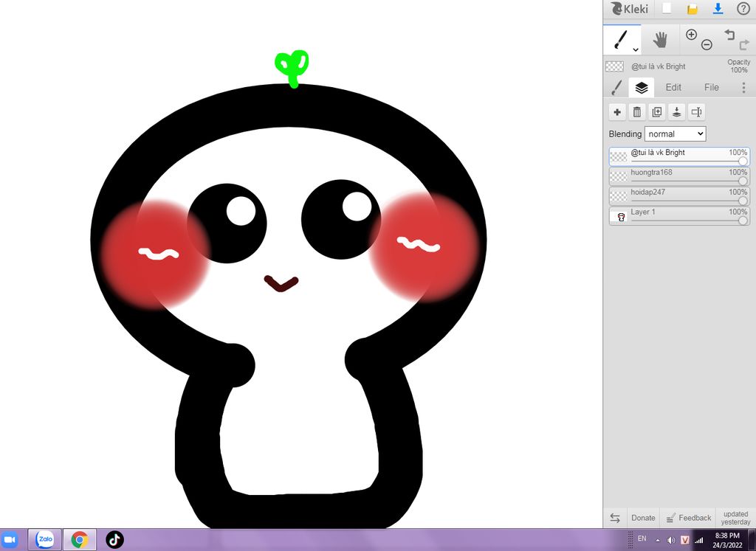Switch to the Edit tab
756x551 pixels.
(673, 87)
